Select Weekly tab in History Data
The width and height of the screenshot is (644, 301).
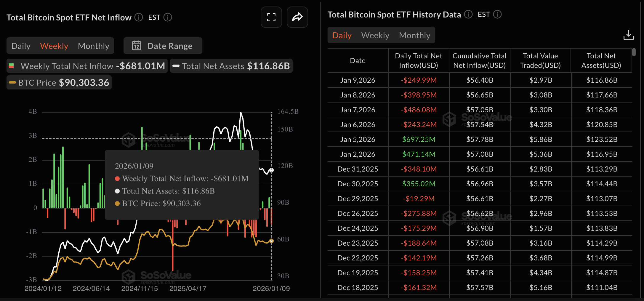375,35
